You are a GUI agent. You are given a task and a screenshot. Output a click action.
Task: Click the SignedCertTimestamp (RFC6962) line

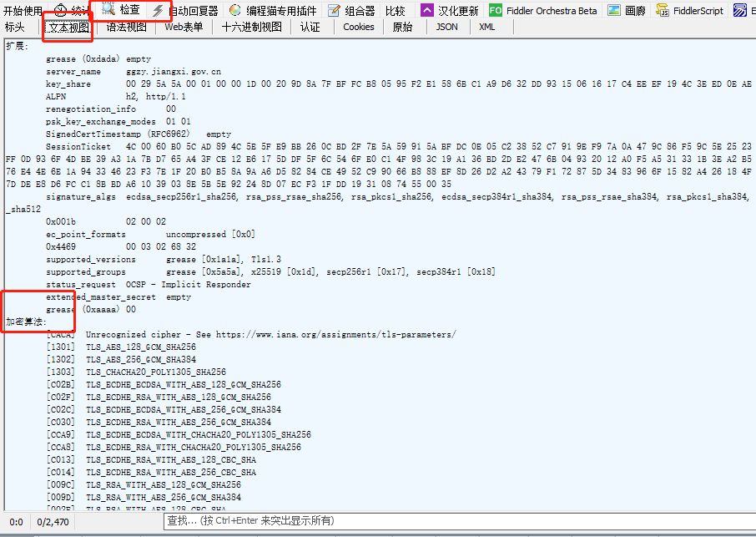coord(139,134)
